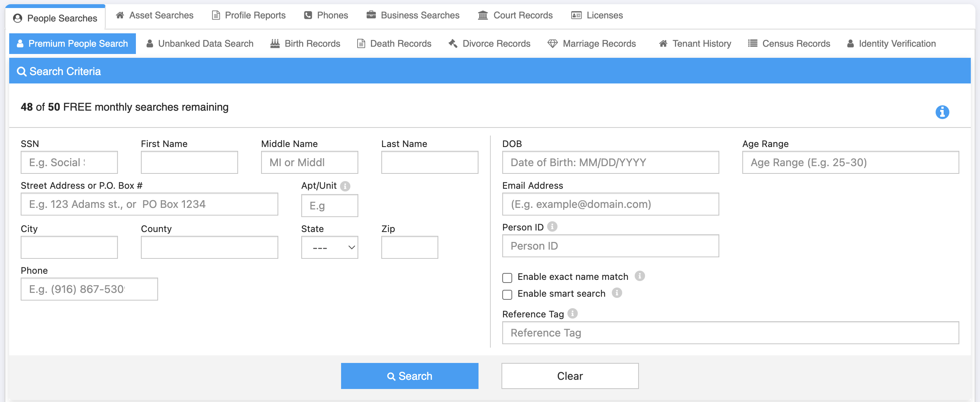Focus the Age Range field

[851, 162]
